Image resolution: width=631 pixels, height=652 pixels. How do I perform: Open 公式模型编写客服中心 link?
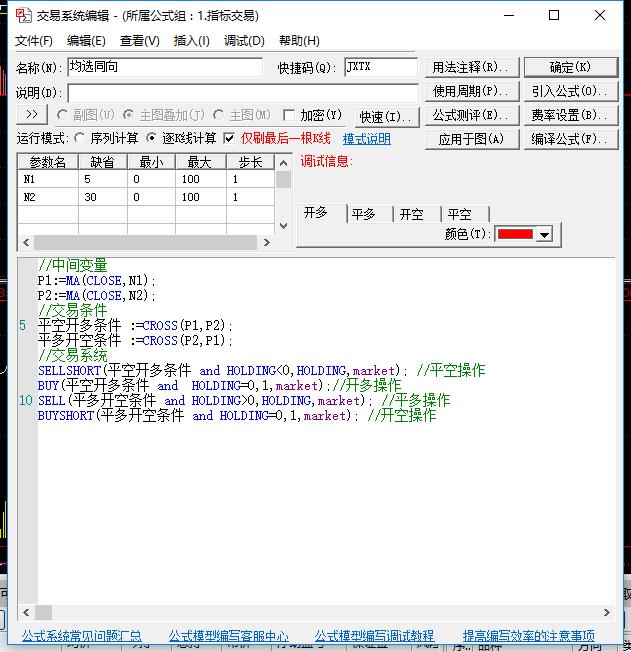tap(229, 635)
